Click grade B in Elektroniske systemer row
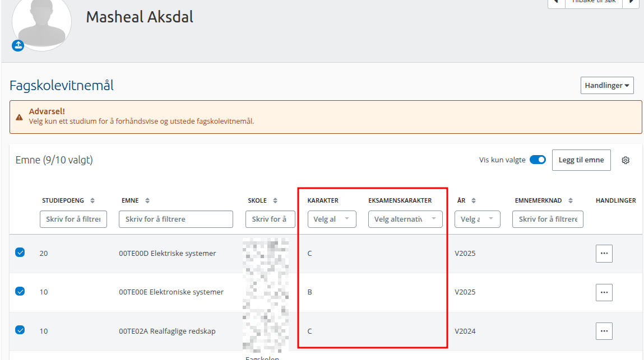The height and width of the screenshot is (360, 644). [x=310, y=292]
